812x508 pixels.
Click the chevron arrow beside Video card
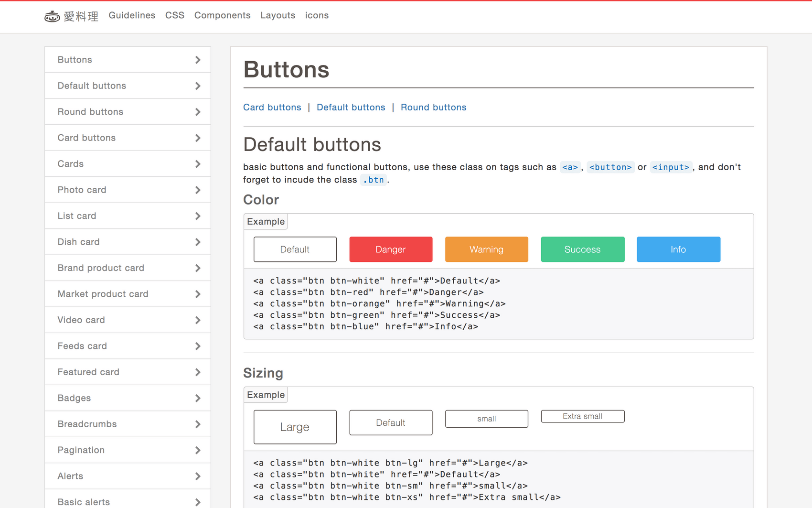point(198,320)
